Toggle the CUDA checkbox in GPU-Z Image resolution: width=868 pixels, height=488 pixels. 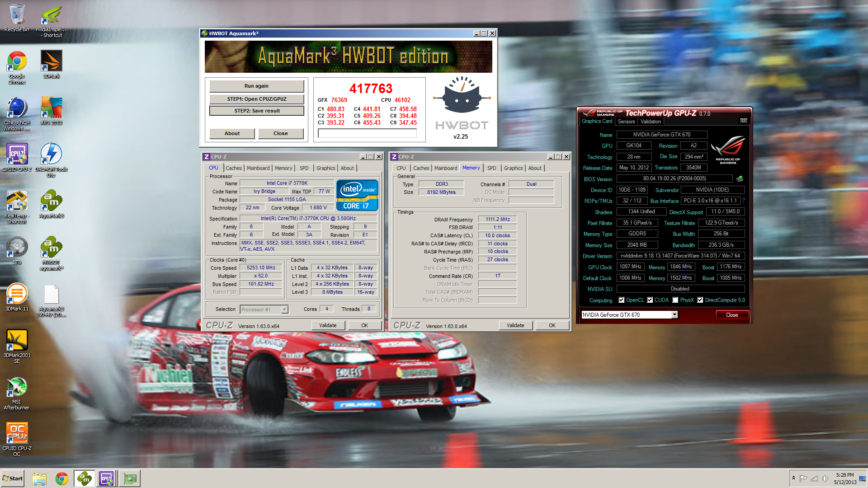650,300
